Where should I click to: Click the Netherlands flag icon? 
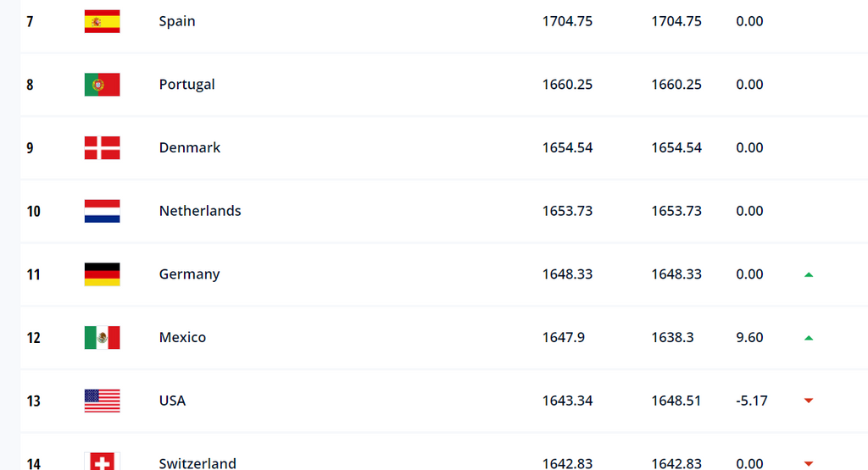pyautogui.click(x=102, y=211)
